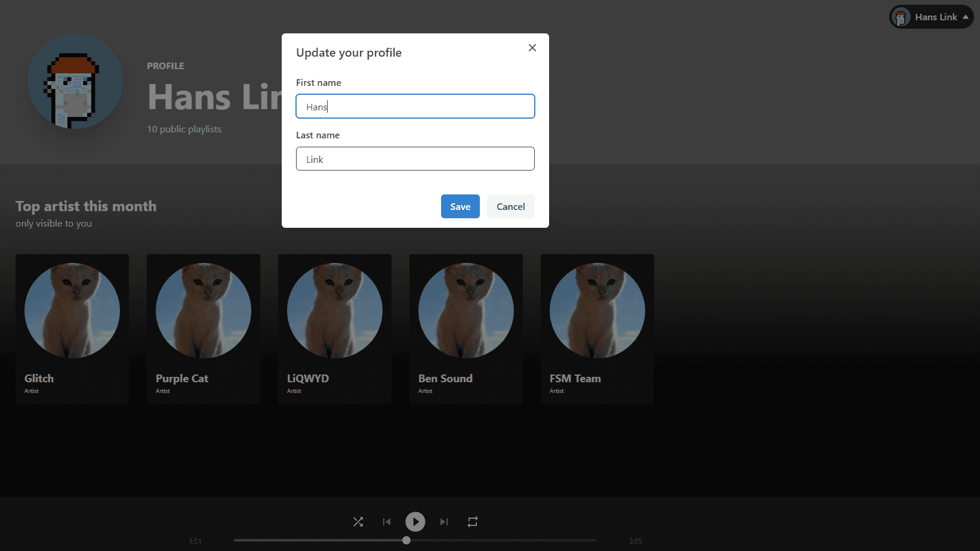Click the large pixel-art profile picture

75,82
